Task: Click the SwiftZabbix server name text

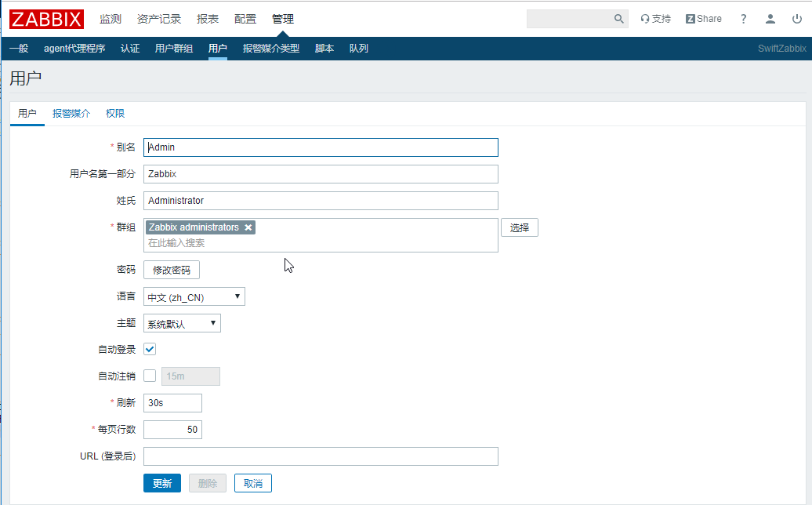Action: pyautogui.click(x=782, y=48)
